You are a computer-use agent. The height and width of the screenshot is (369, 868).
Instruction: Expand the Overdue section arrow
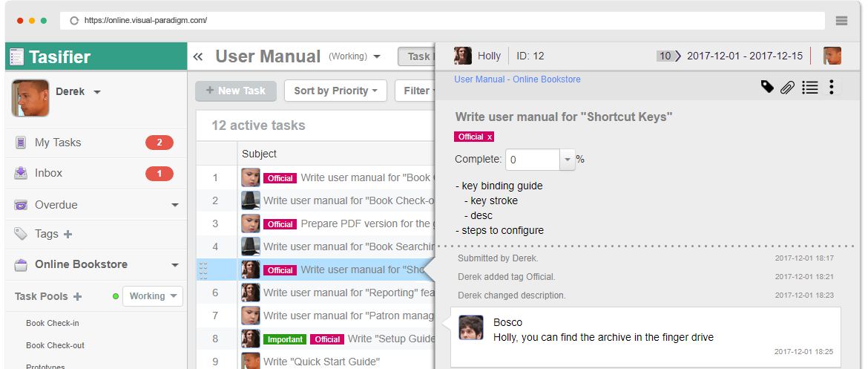click(175, 205)
